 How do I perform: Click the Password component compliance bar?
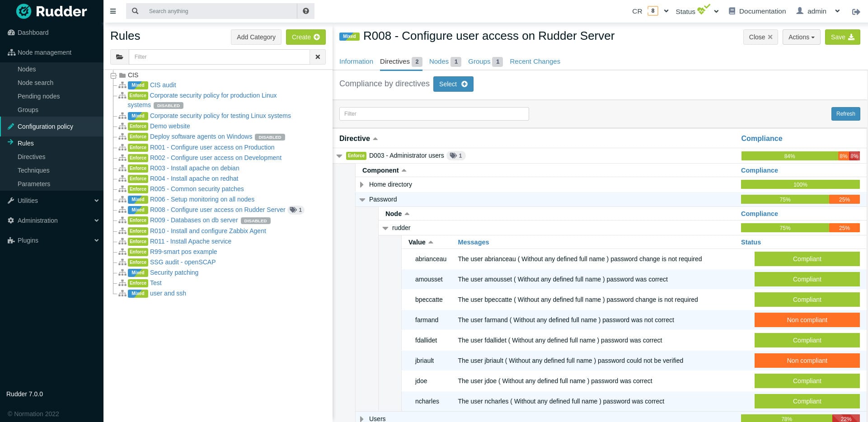(800, 199)
